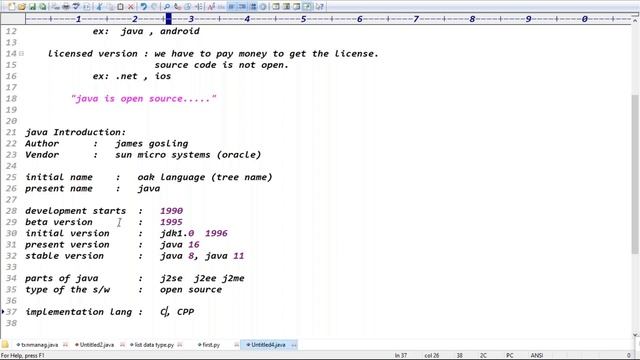Click the Find magnifier icon

tap(166, 7)
